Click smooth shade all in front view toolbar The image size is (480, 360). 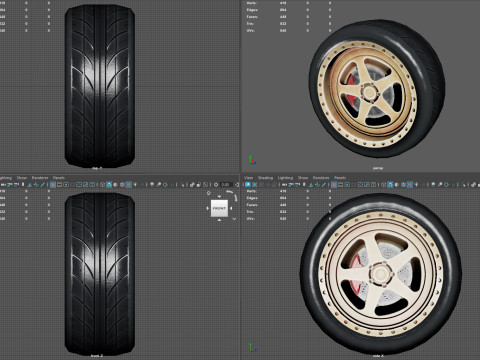(109, 184)
